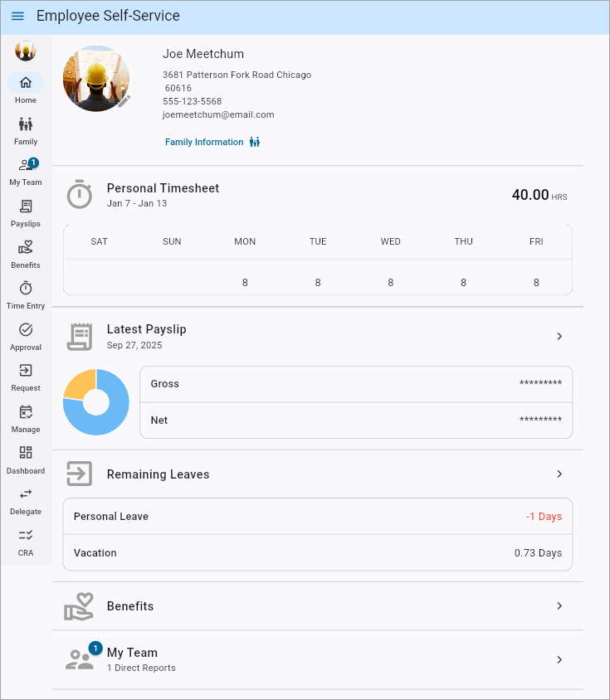Expand My Team card chevron
Viewport: 610px width, 700px height.
click(x=559, y=659)
